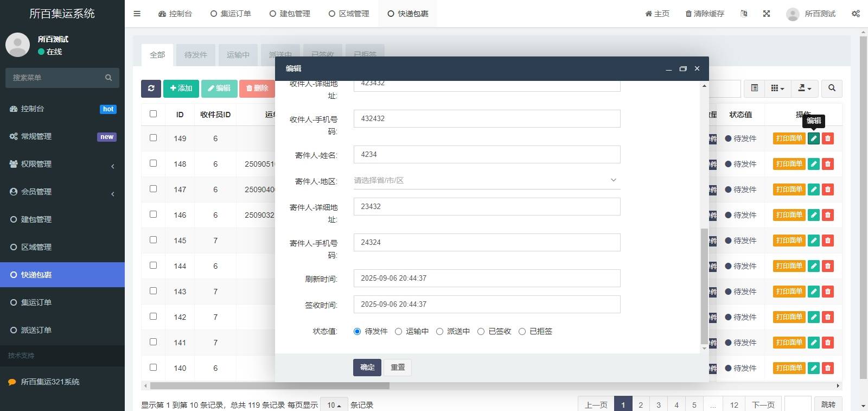
Task: Click the 寄件人-姓名 input field
Action: click(487, 155)
